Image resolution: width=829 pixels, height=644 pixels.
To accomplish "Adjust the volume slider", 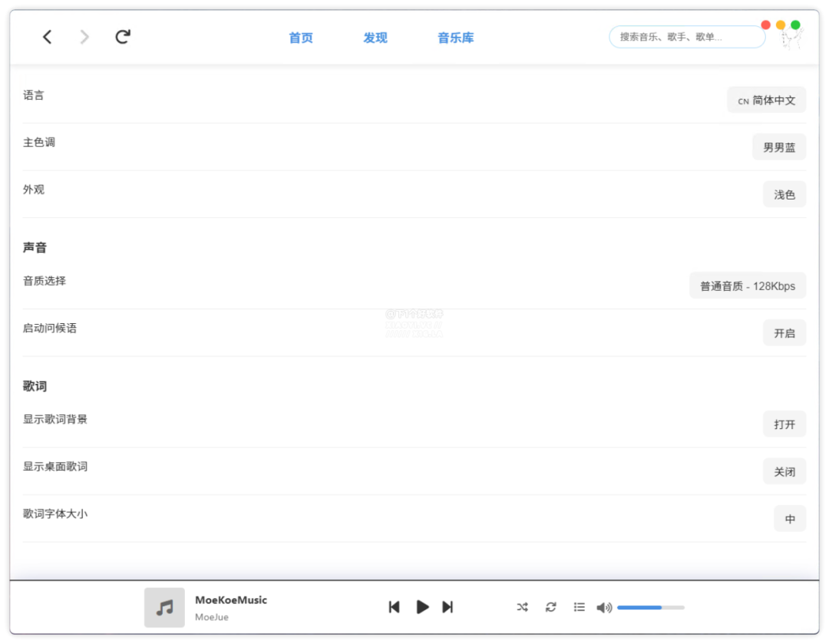I will point(650,607).
